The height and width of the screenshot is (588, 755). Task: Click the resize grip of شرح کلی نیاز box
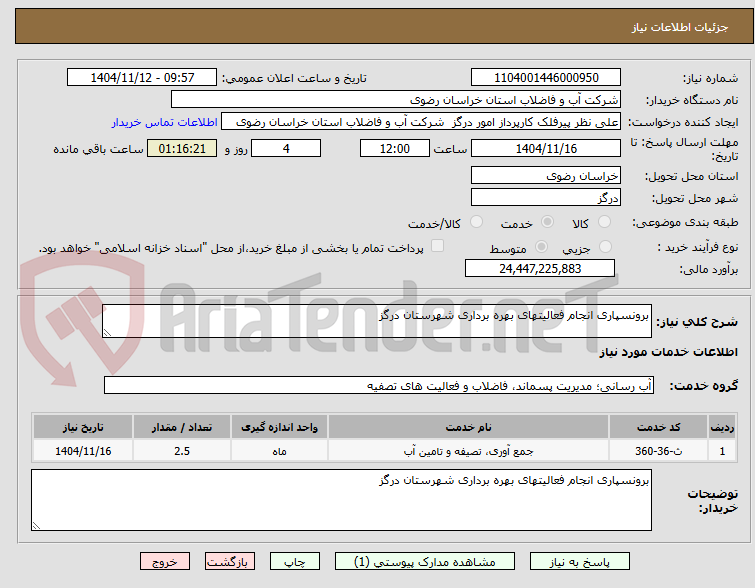click(x=107, y=333)
